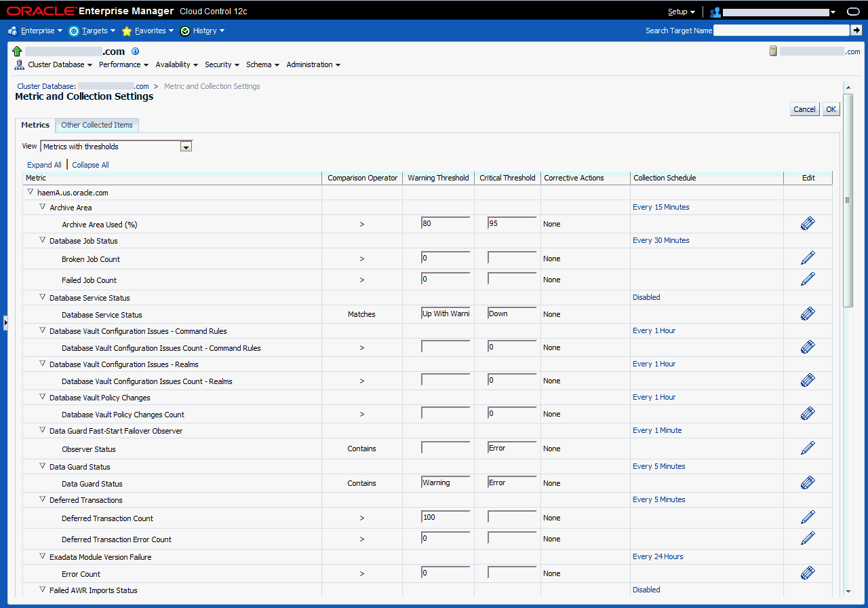Edit Database Service Status metric thresholds
The height and width of the screenshot is (608, 868).
808,314
